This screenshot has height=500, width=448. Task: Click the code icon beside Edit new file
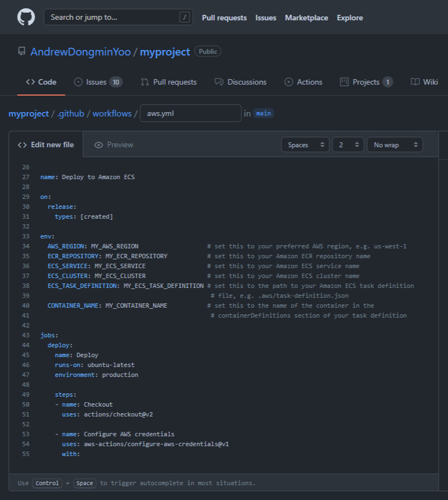(x=22, y=145)
